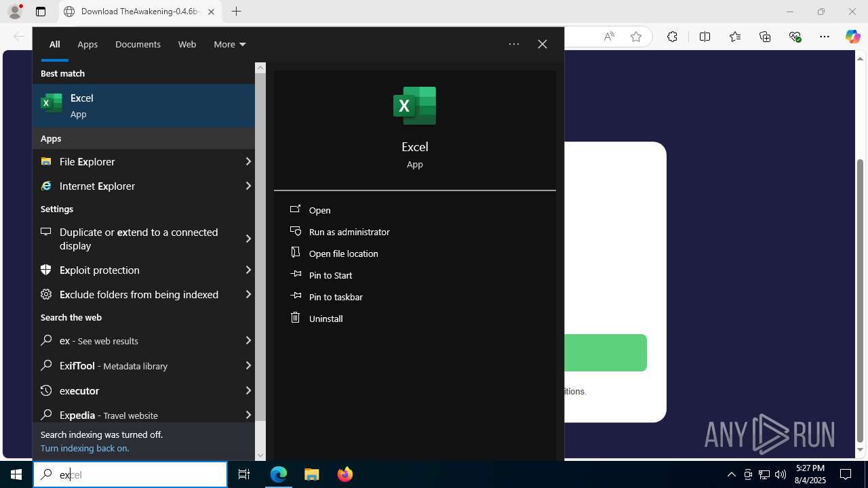Screen dimensions: 868x488
Task: Expand Duplicate or extend display arrow
Action: point(248,239)
